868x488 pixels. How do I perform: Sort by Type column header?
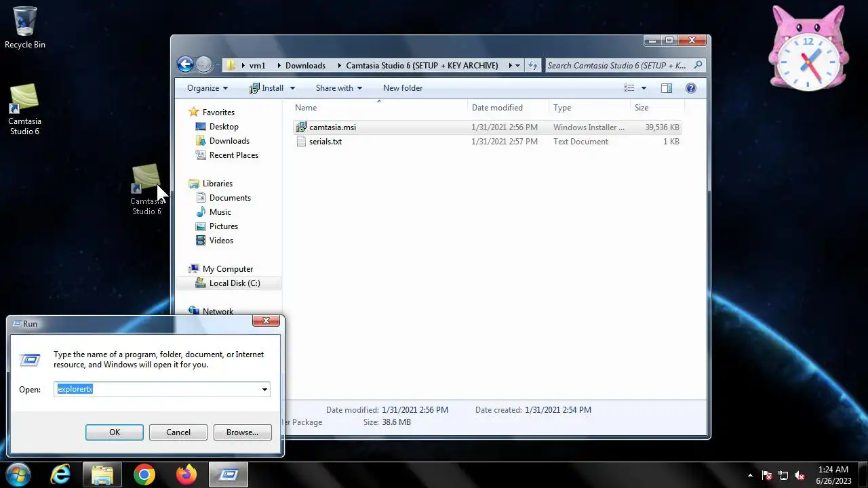tap(589, 108)
